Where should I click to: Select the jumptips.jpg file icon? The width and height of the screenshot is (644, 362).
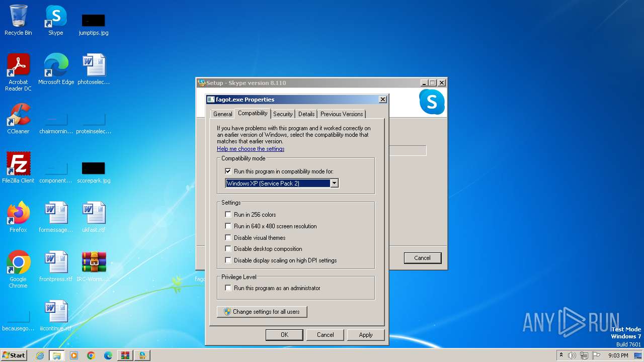click(x=94, y=24)
